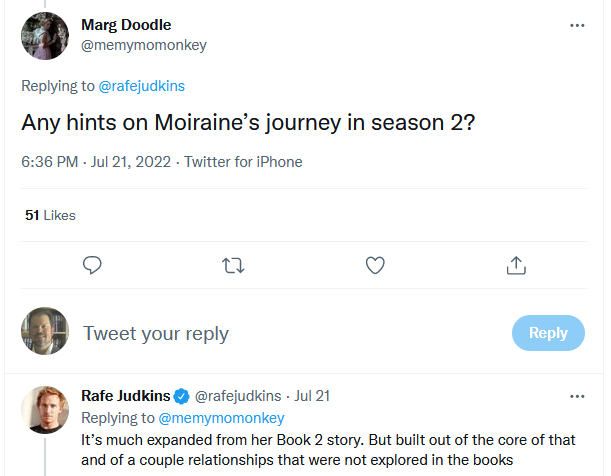Open the Marg Doodle display name
The height and width of the screenshot is (476, 611).
click(127, 25)
